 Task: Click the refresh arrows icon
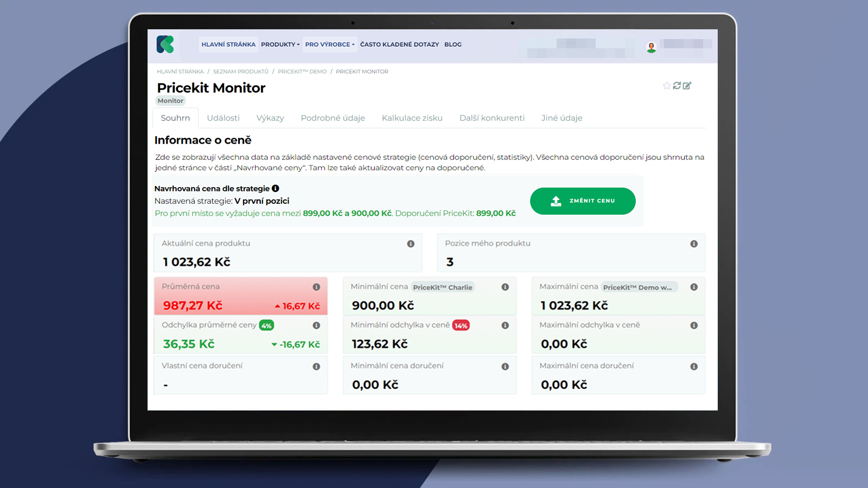(676, 86)
